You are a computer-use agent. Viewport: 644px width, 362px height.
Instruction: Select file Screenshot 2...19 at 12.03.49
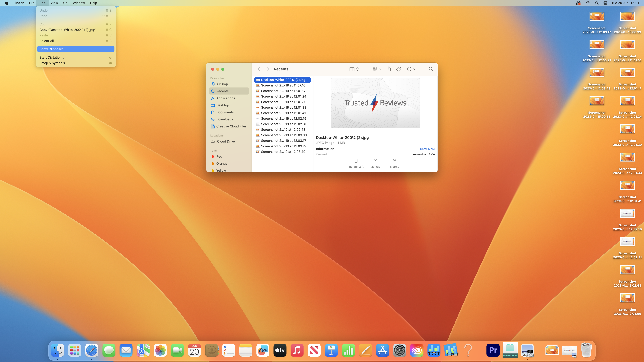282,152
